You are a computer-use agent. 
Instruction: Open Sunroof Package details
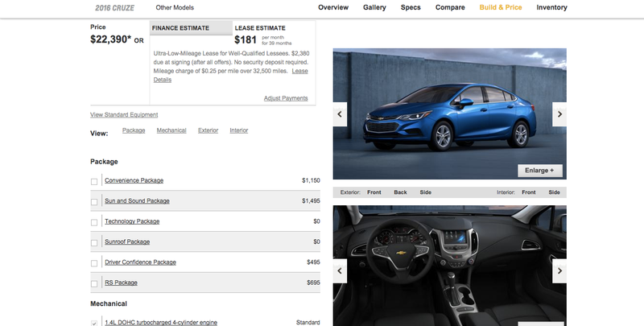(127, 241)
